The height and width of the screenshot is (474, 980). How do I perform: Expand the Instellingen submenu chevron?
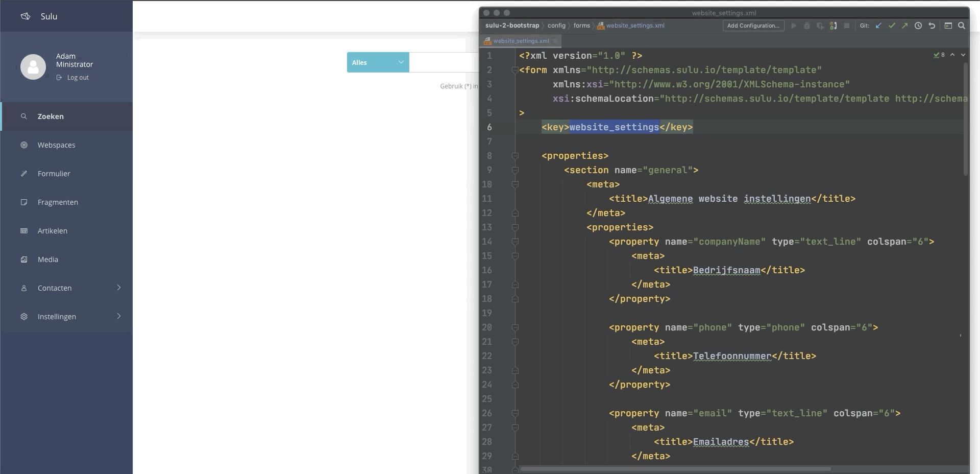tap(119, 316)
